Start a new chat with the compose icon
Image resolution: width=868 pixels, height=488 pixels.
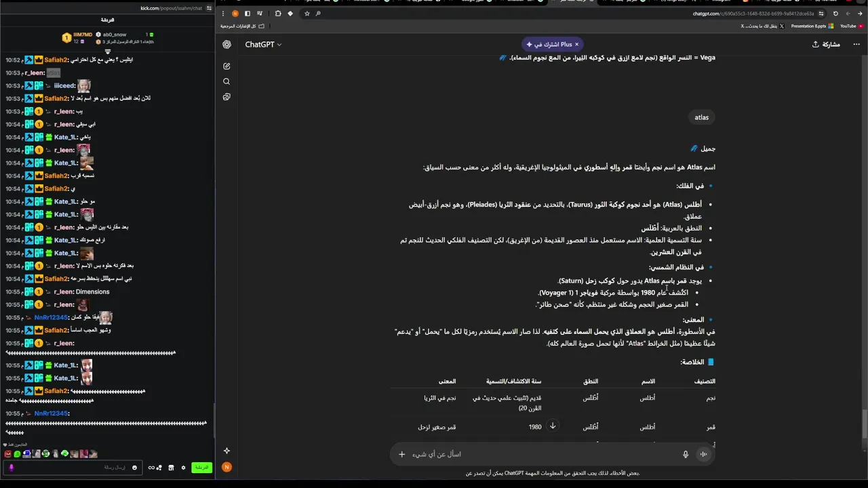226,66
